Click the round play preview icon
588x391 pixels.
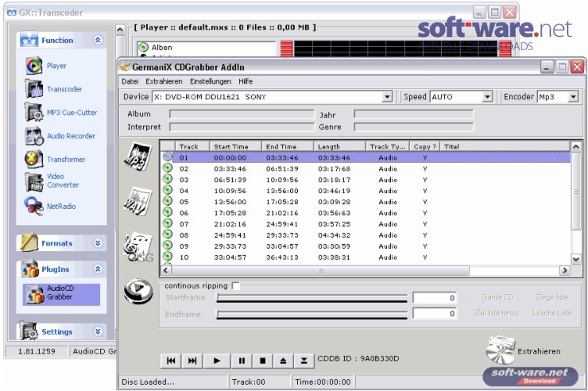tap(138, 291)
